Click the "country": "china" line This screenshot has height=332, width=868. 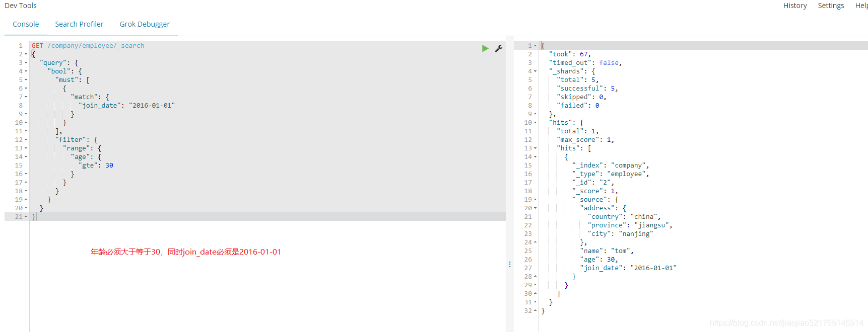click(x=624, y=217)
